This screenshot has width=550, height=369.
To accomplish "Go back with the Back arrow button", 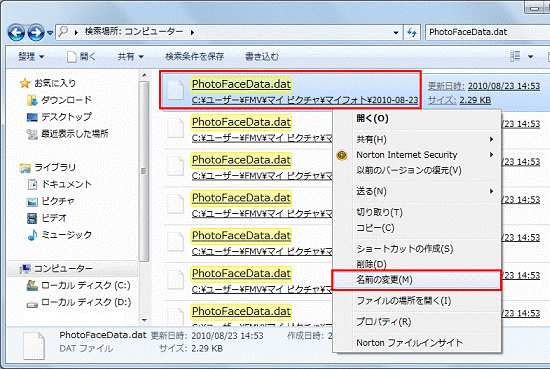I will pyautogui.click(x=16, y=33).
